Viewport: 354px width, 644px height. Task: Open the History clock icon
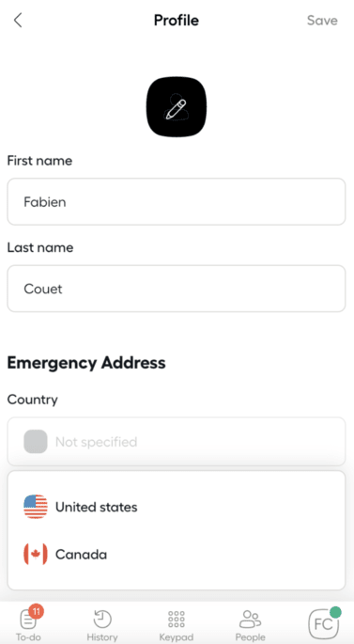102,619
